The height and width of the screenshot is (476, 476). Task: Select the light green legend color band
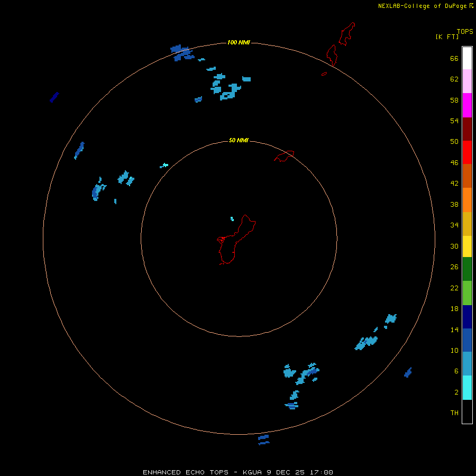[467, 293]
